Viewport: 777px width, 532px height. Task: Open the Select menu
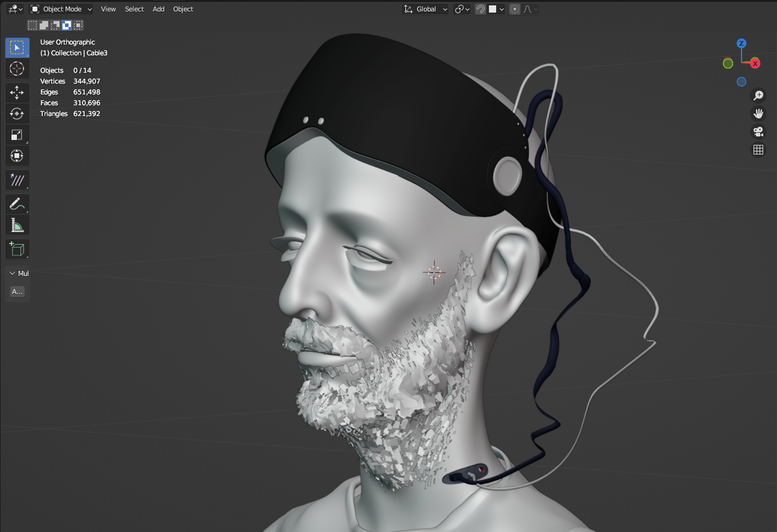[x=134, y=9]
